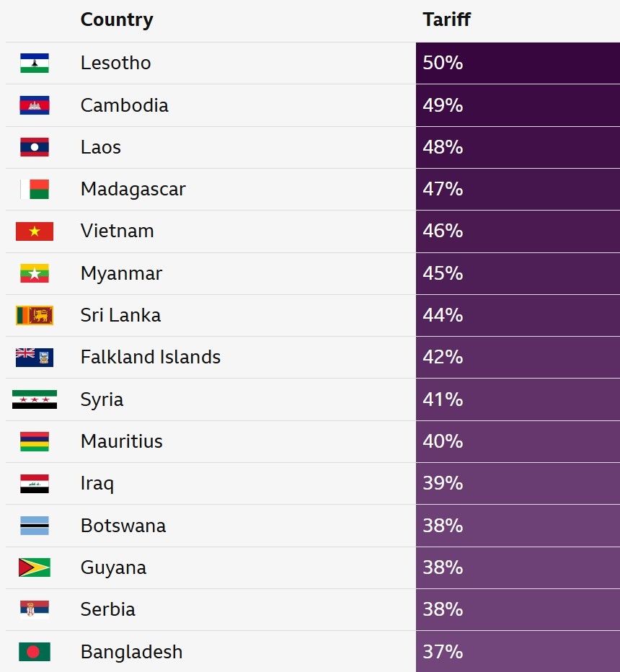Click the Serbia 38% tariff cell
Image resolution: width=620 pixels, height=672 pixels.
[x=518, y=609]
